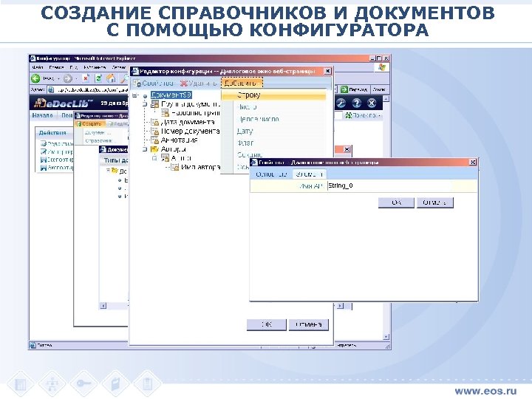Select the Документ99 tree node

click(x=171, y=95)
